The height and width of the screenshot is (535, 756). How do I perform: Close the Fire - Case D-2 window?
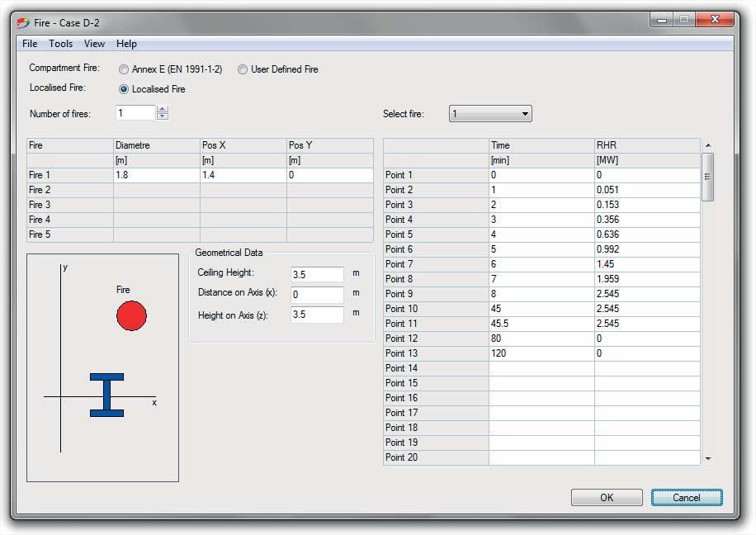pyautogui.click(x=715, y=20)
